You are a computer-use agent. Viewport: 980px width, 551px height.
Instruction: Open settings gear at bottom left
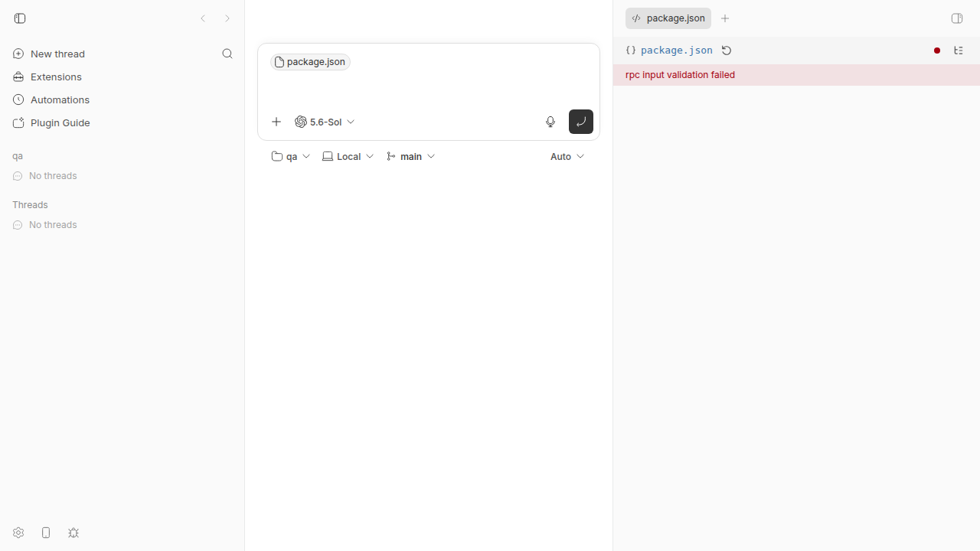pos(18,533)
